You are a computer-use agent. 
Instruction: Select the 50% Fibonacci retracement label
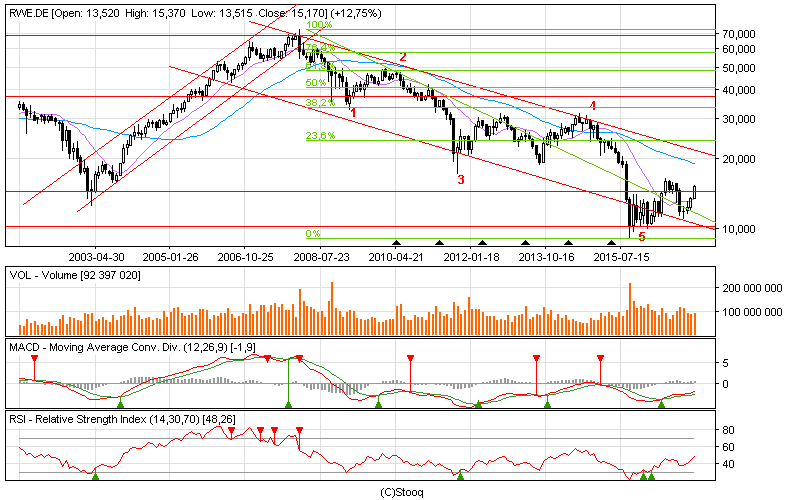click(x=315, y=83)
